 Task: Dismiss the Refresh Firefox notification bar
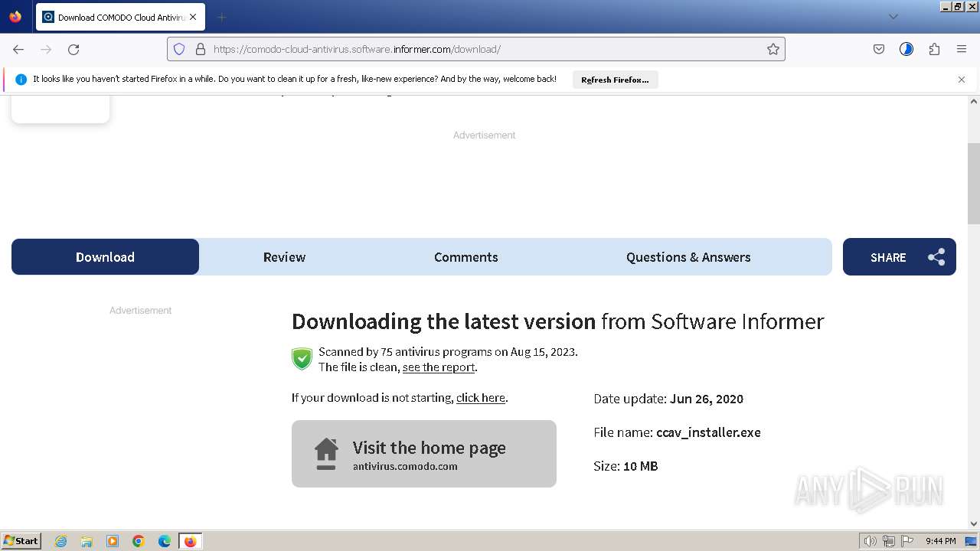click(x=962, y=80)
